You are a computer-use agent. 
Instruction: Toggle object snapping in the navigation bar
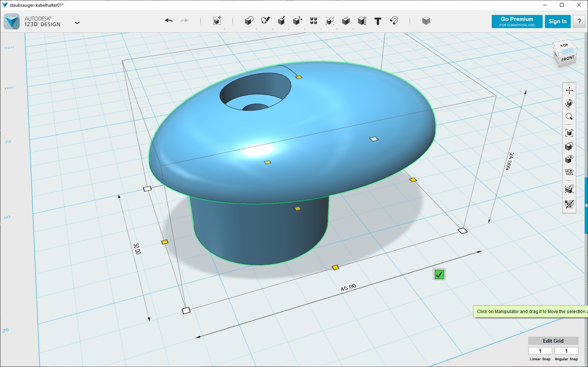pos(569,189)
